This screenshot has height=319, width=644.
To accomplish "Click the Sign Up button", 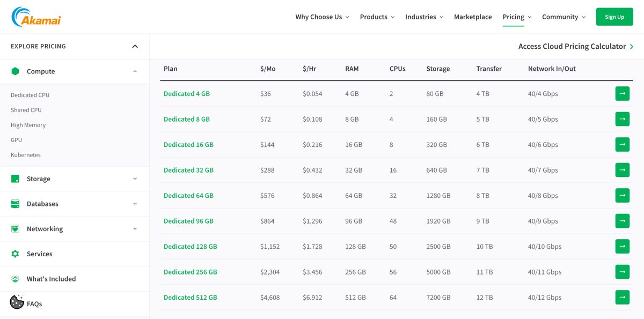I will [614, 16].
